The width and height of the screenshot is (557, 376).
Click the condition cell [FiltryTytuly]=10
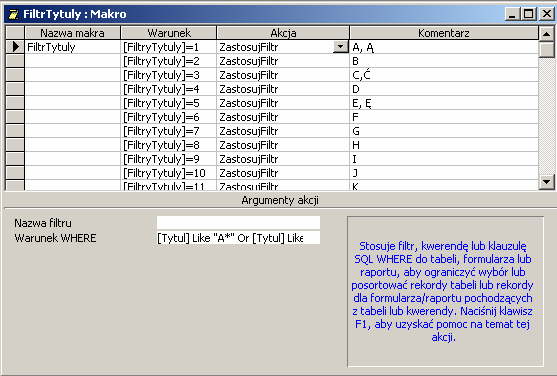tap(169, 173)
